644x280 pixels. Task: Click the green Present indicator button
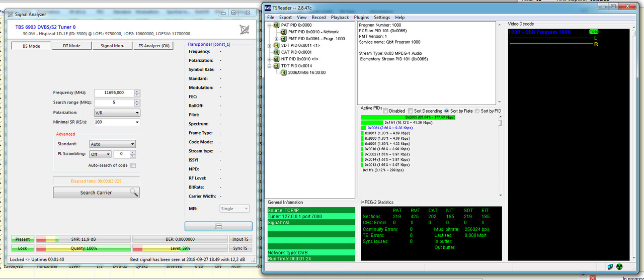click(23, 239)
